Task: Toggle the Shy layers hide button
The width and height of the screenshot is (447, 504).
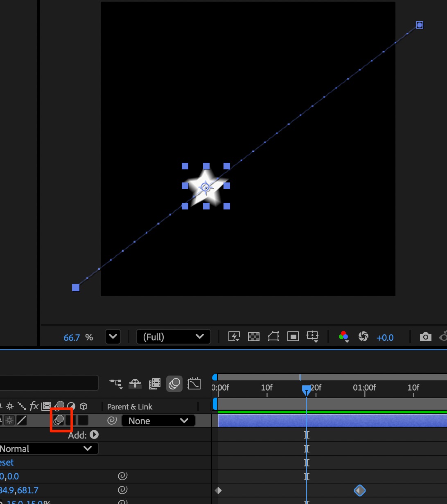Action: (135, 384)
